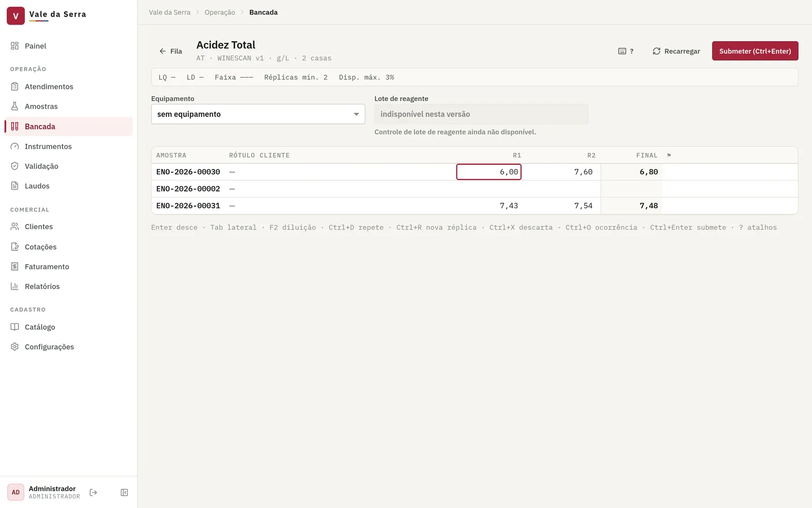Click final value 7,48
812x508 pixels.
point(649,206)
